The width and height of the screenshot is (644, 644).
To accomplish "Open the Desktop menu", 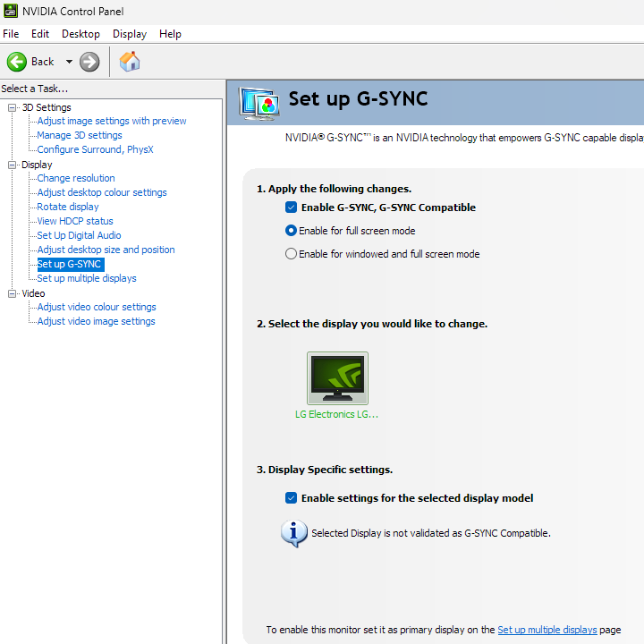I will (x=80, y=34).
